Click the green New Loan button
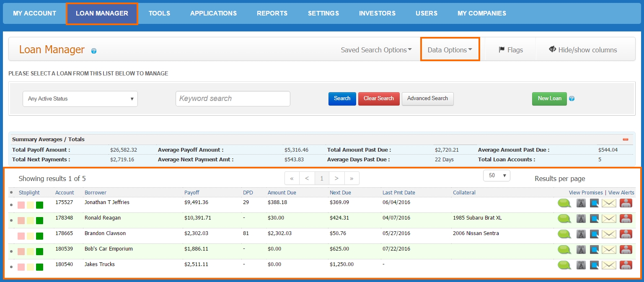 [549, 98]
